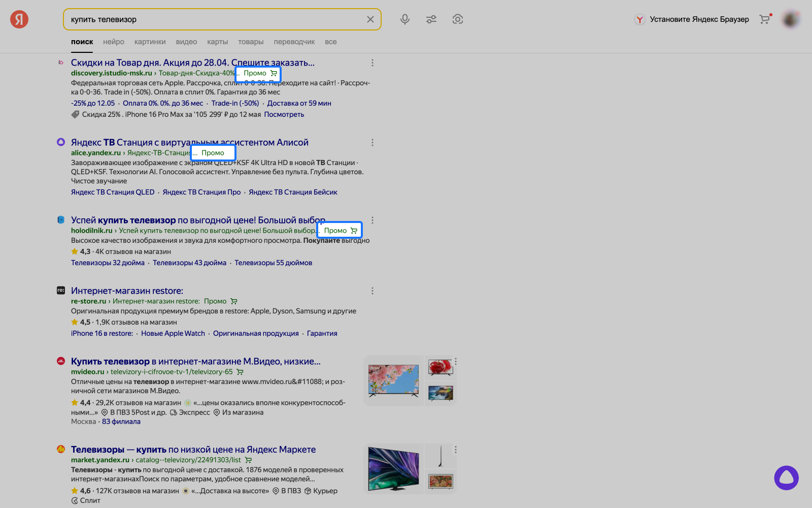Open image search camera icon

click(x=458, y=19)
